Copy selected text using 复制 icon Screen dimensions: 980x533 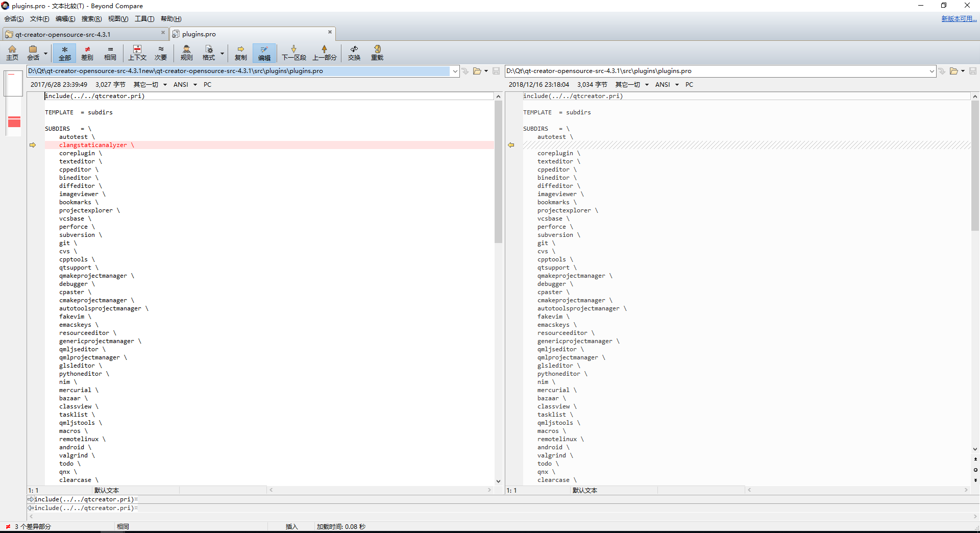(240, 53)
